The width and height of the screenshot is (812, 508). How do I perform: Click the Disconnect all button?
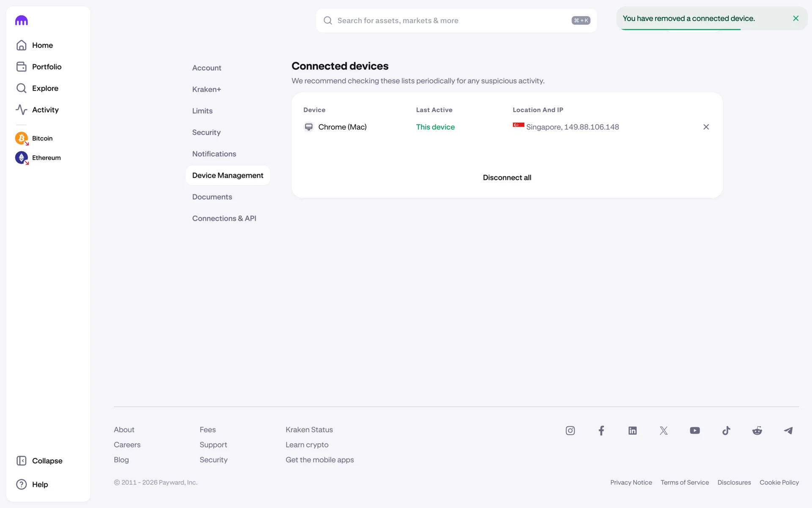click(507, 178)
